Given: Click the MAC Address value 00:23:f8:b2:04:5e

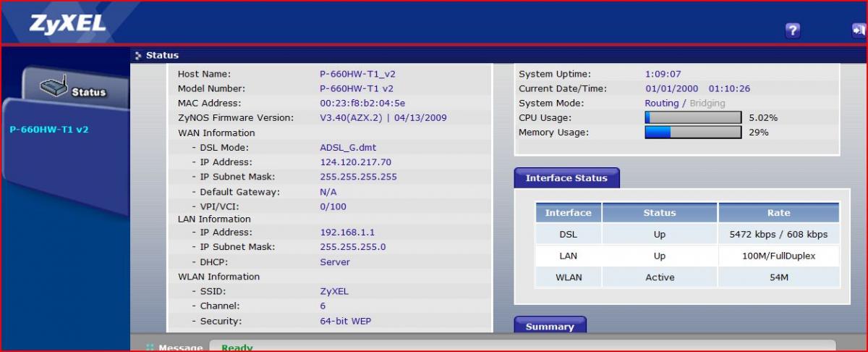Looking at the screenshot, I should coord(362,103).
